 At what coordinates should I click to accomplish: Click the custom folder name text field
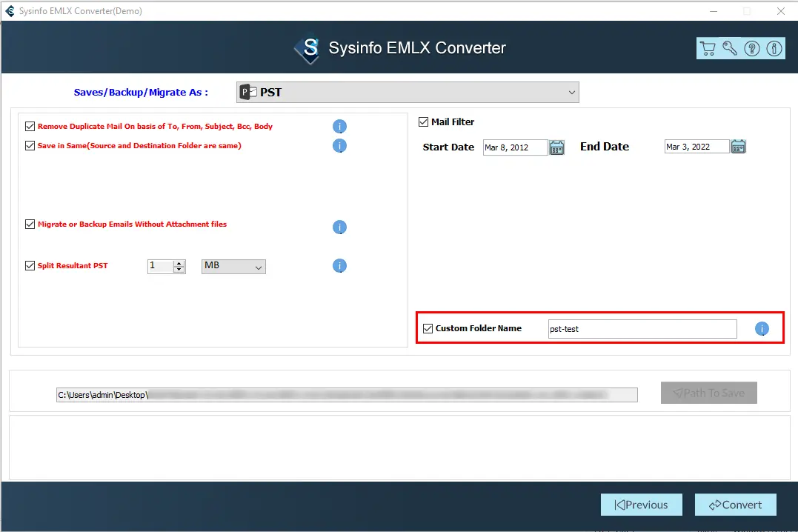pos(642,329)
